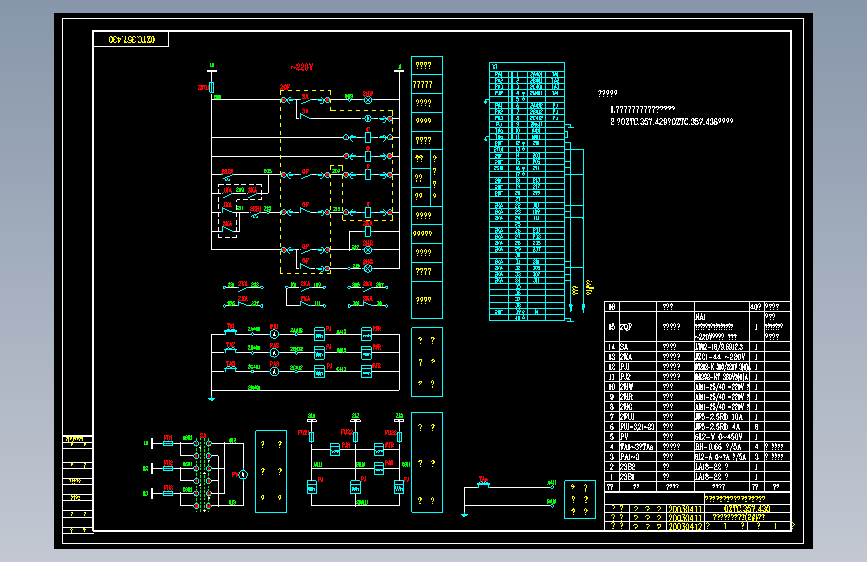The width and height of the screenshot is (867, 562).
Task: Click the 2SB2 cell in row 2
Action: click(x=638, y=466)
